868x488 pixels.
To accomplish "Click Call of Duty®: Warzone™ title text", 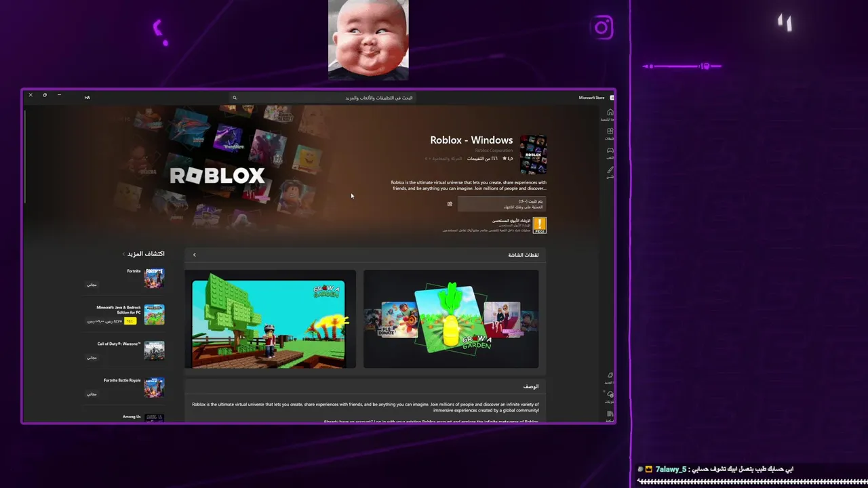I will [x=119, y=344].
